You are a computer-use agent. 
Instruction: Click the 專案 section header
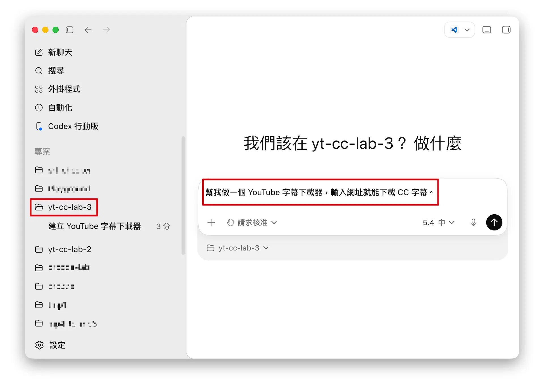(42, 151)
